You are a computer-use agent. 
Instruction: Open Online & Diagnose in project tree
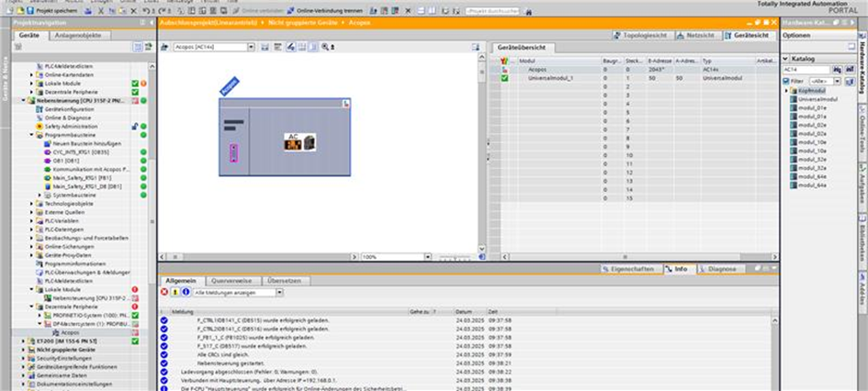pos(65,117)
